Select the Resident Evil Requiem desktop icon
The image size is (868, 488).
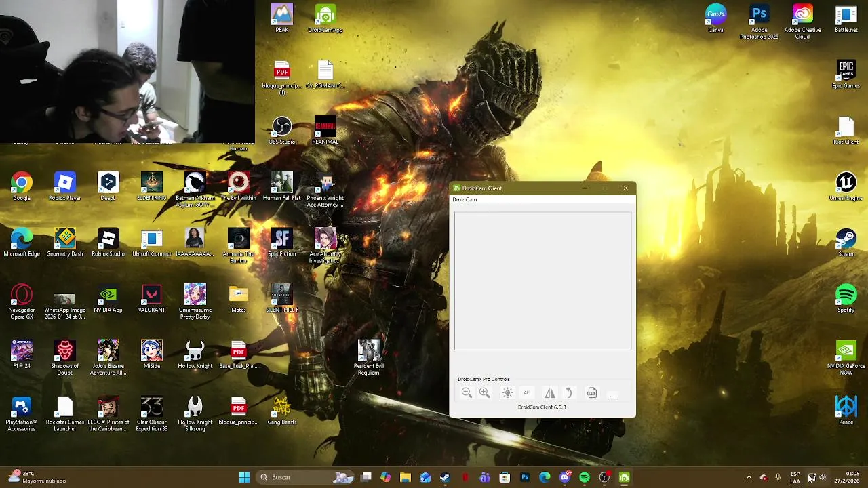coord(369,357)
